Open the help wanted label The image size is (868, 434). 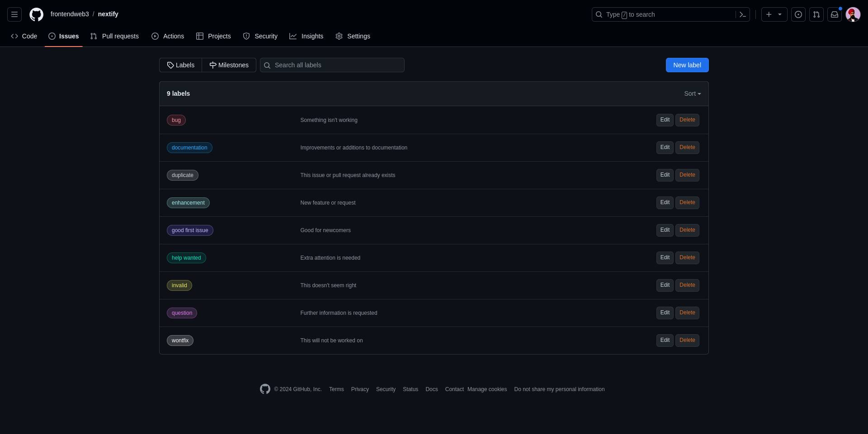pyautogui.click(x=186, y=258)
